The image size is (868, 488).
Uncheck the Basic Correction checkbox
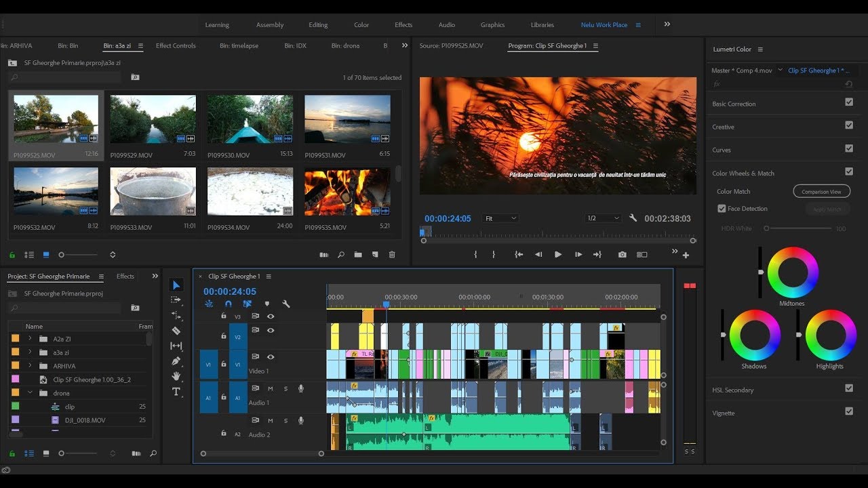click(849, 102)
